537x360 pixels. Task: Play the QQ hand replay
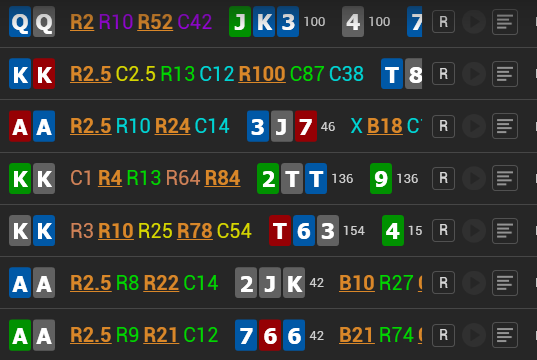pyautogui.click(x=474, y=22)
